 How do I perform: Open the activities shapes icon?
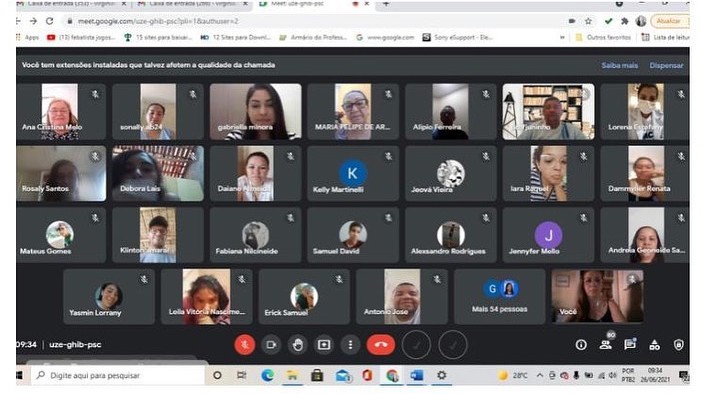coord(655,345)
